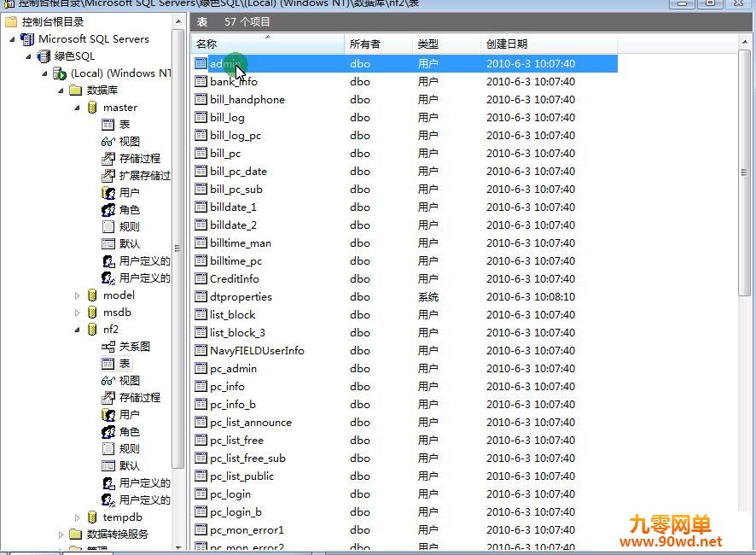Click the nf2 database icon
This screenshot has width=756, height=555.
pos(92,330)
